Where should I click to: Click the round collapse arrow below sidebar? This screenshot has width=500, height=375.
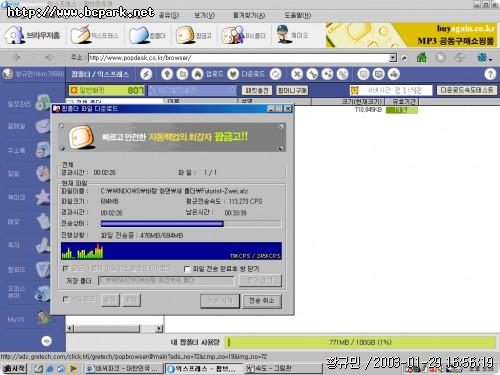coord(47,341)
